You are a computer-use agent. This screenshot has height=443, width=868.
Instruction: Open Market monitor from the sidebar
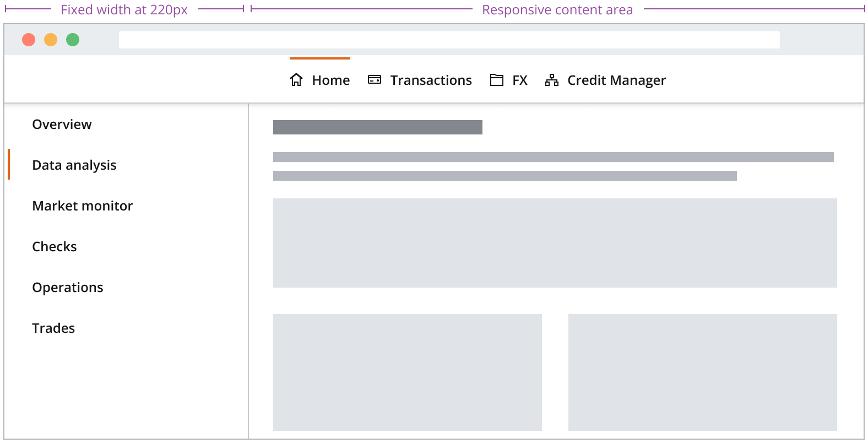83,206
